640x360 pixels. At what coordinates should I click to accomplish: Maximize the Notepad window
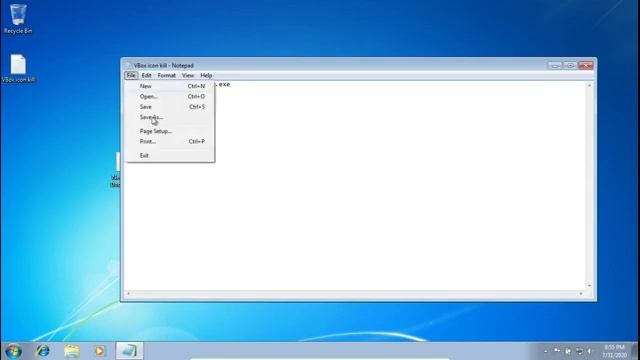(570, 65)
